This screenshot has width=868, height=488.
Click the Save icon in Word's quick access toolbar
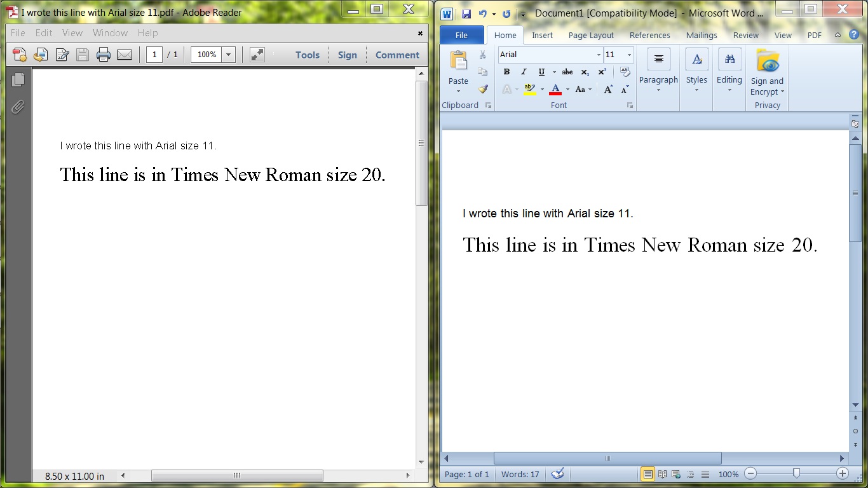tap(466, 13)
